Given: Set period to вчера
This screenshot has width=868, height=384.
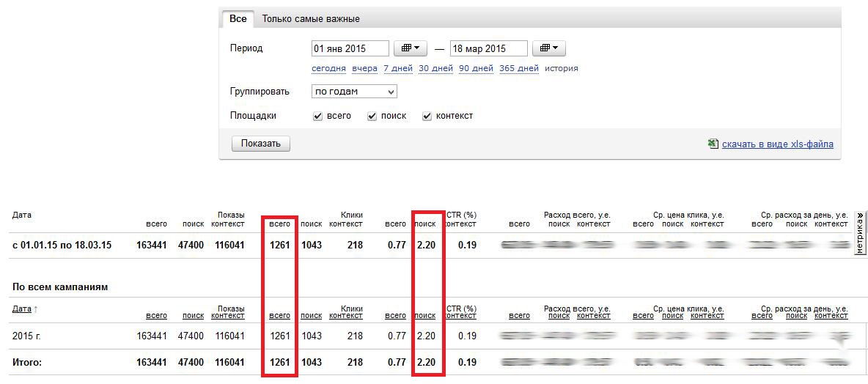Looking at the screenshot, I should click(x=365, y=69).
